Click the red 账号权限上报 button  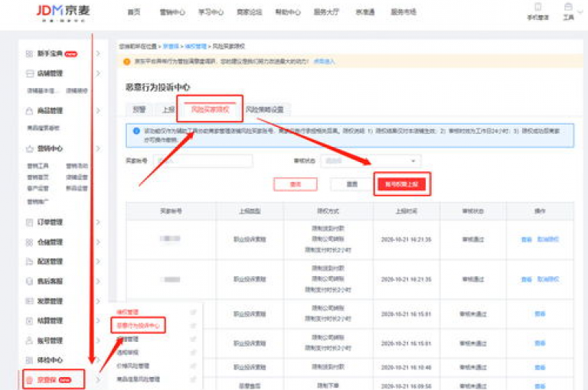402,184
